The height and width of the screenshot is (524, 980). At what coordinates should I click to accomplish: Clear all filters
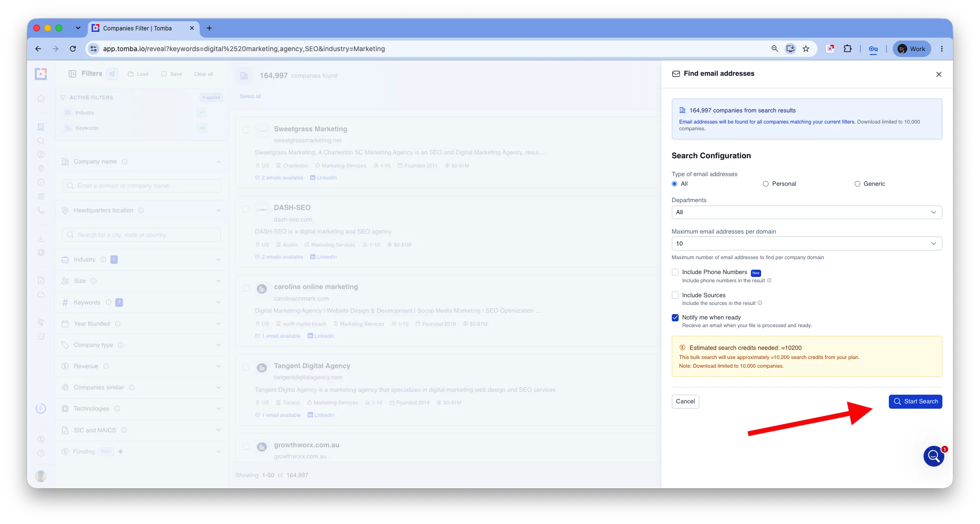[204, 74]
